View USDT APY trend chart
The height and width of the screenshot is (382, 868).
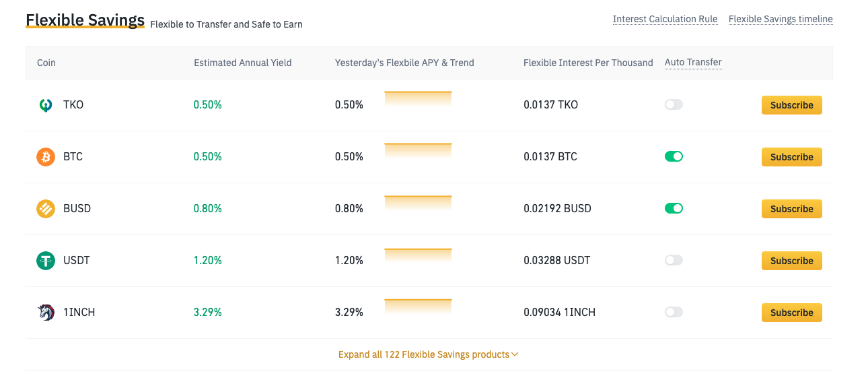click(x=418, y=255)
